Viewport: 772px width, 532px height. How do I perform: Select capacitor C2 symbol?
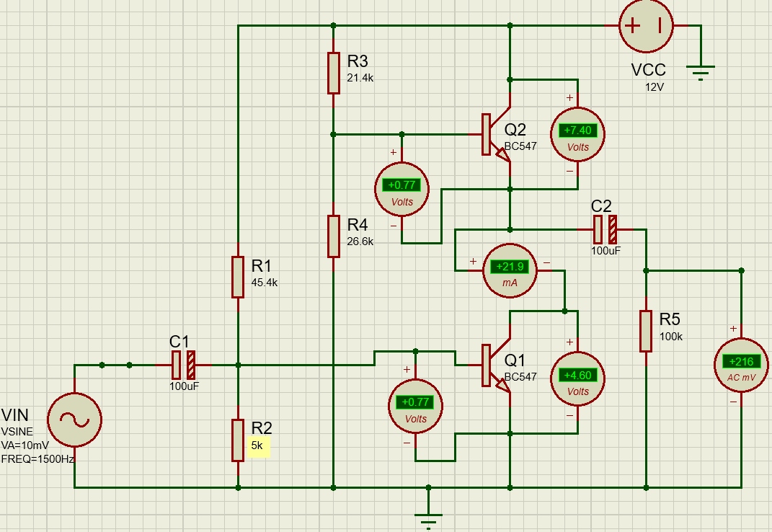[x=605, y=229]
